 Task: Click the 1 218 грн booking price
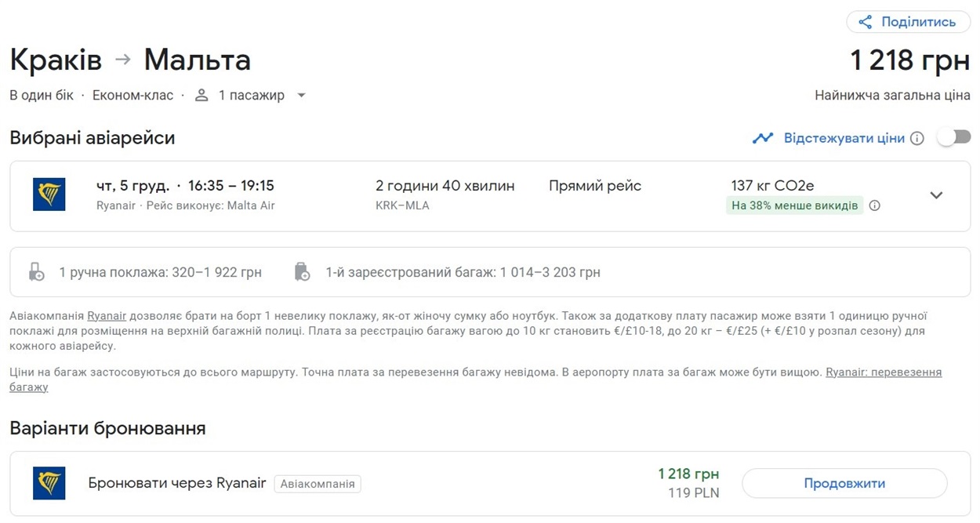pos(688,474)
